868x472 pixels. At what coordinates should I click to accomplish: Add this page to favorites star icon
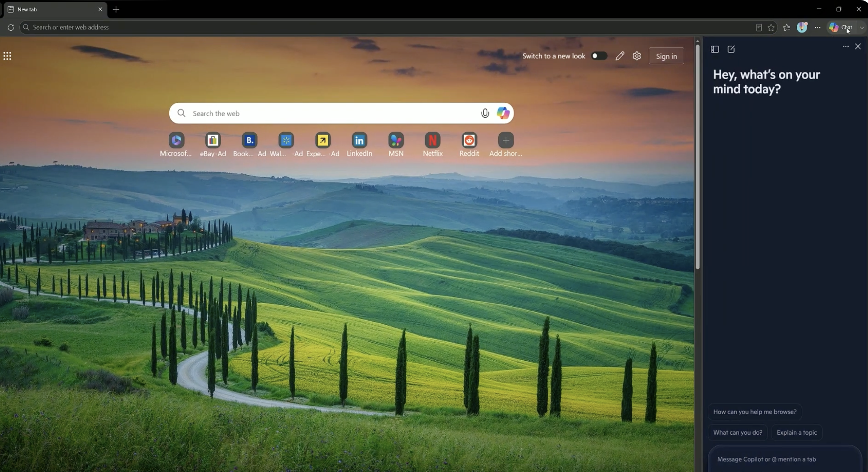click(x=771, y=27)
